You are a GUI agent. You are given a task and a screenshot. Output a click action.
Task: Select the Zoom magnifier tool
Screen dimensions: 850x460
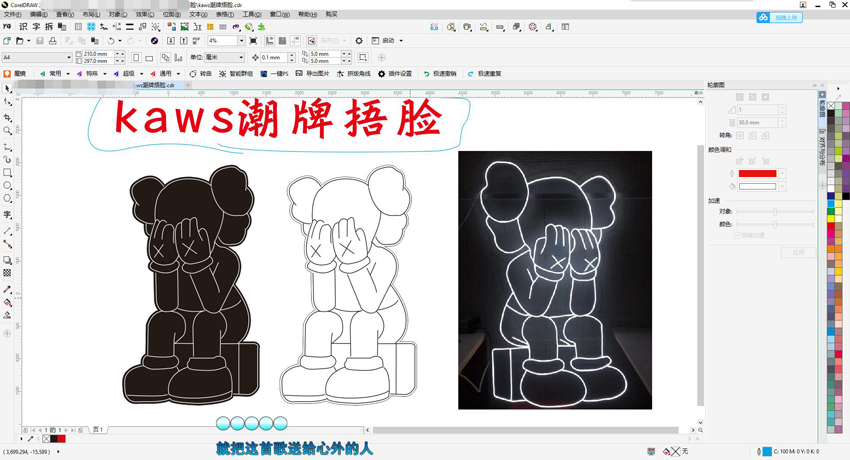(x=7, y=131)
